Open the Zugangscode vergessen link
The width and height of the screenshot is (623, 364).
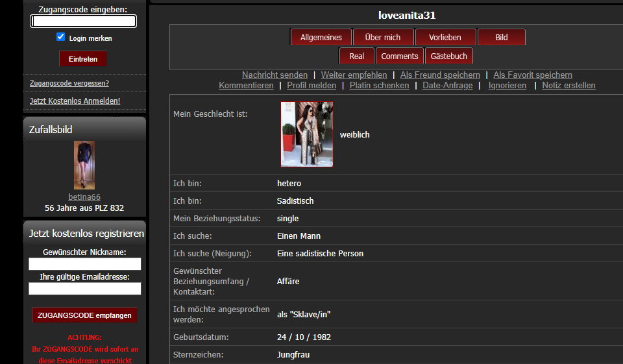pos(69,83)
